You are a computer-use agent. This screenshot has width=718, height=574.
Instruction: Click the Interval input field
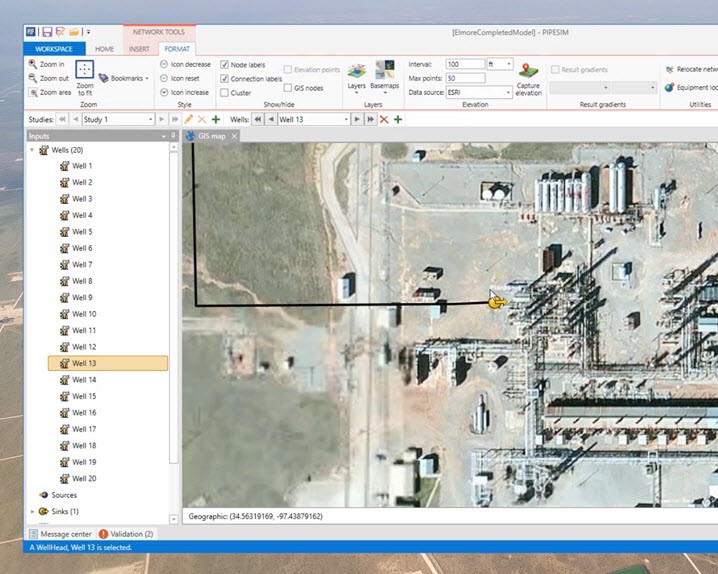click(x=465, y=64)
